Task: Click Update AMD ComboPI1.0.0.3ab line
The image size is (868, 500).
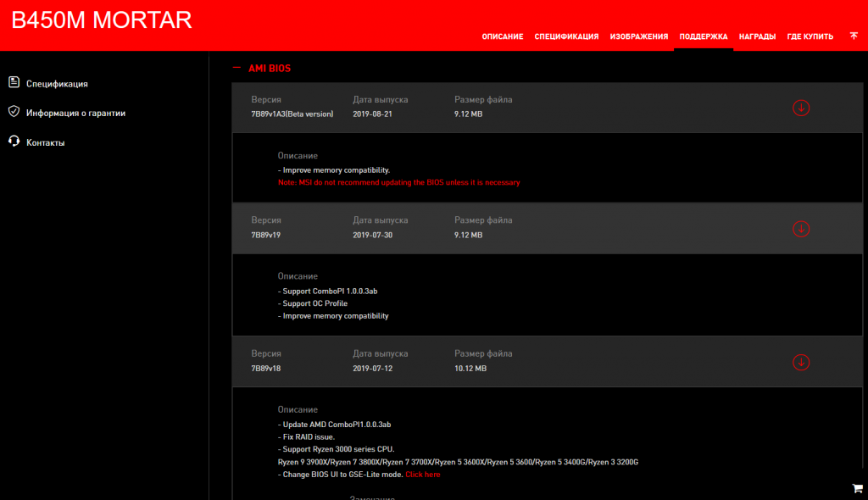Action: (334, 425)
